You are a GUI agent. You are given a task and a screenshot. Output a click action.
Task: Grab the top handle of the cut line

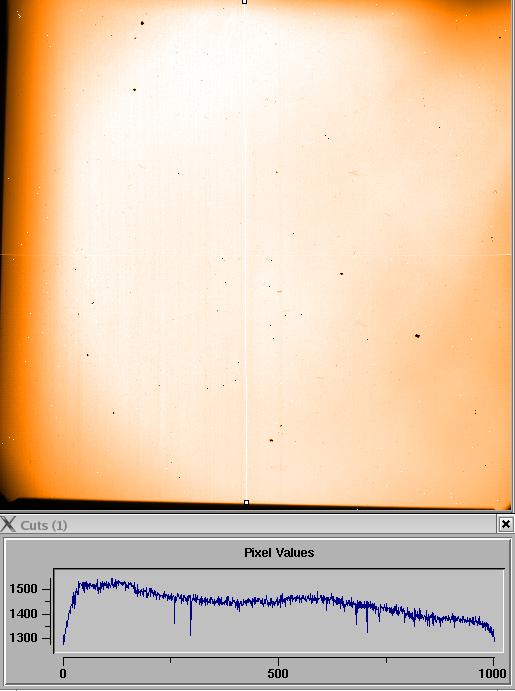pyautogui.click(x=245, y=2)
